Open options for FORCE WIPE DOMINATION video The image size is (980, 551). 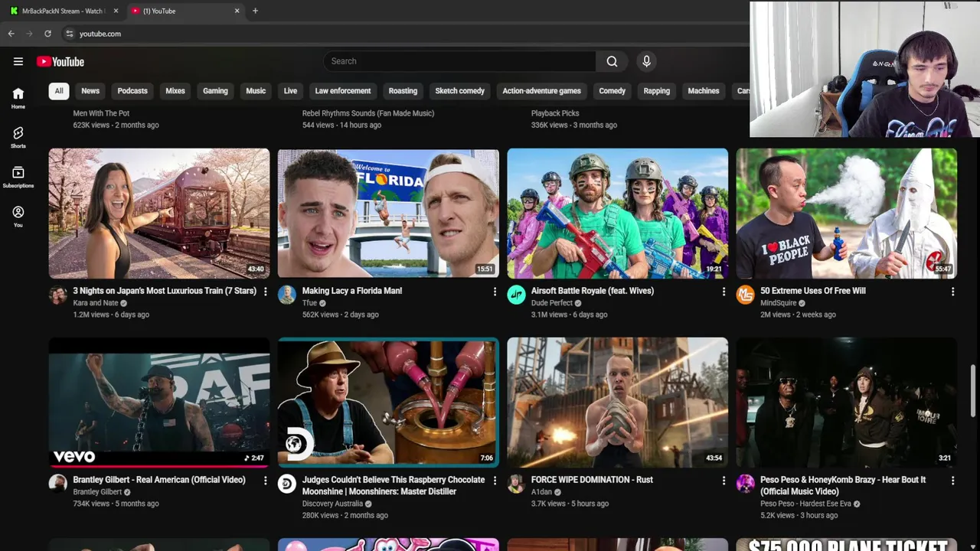tap(724, 481)
